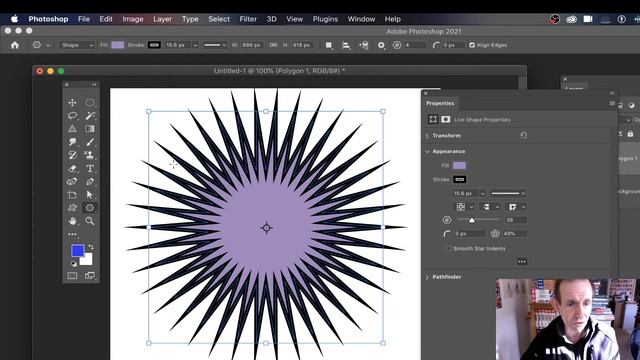Switch to the Properties tab
640x360 pixels.
[x=440, y=103]
